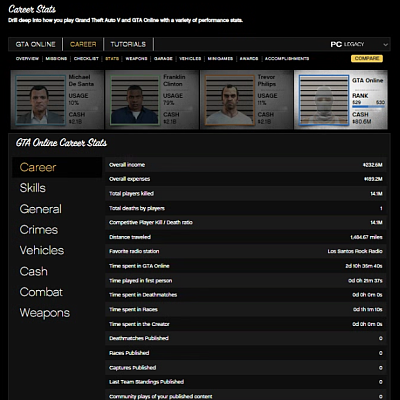Click the yellow Compare button
Screen dimensions: 400x400
[x=367, y=58]
